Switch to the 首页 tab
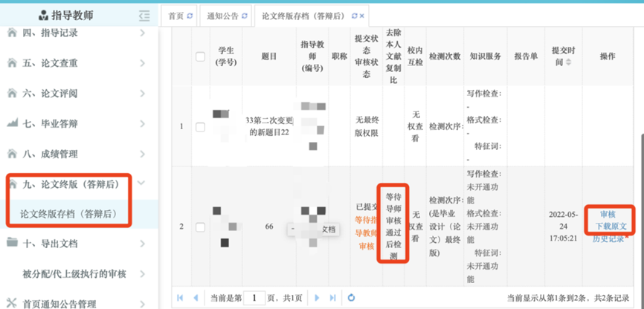Viewport: 644px width, 309px height. [x=176, y=16]
